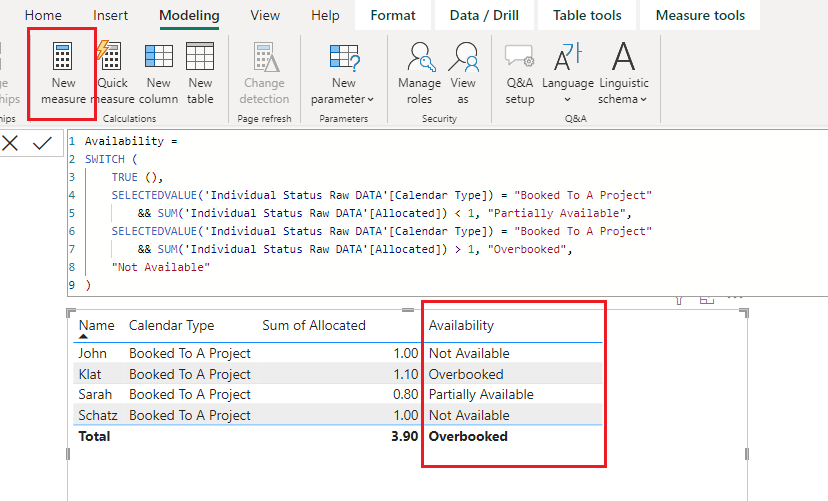Screen dimensions: 828x501
Task: Cancel the formula with the X icon
Action: coord(10,143)
